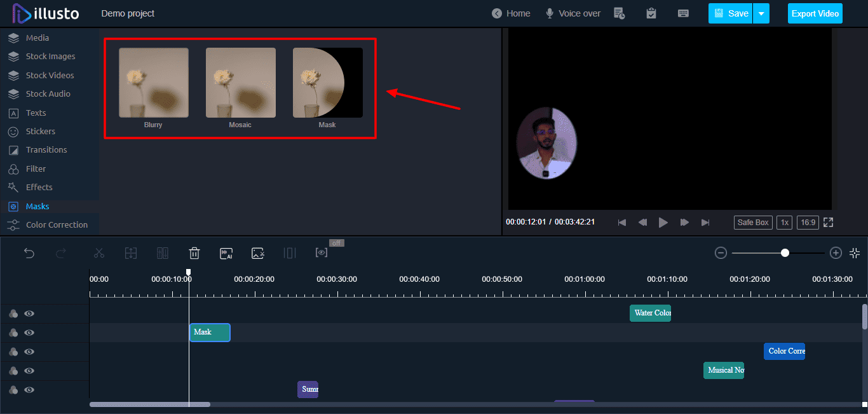Viewport: 868px width, 414px height.
Task: Select Color Correction in the sidebar
Action: pyautogui.click(x=57, y=225)
